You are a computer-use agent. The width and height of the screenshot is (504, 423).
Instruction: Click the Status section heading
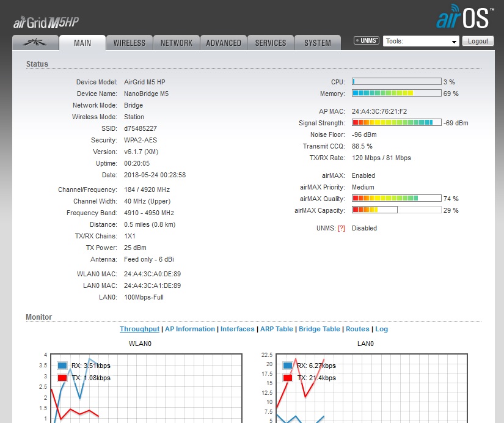click(x=37, y=64)
